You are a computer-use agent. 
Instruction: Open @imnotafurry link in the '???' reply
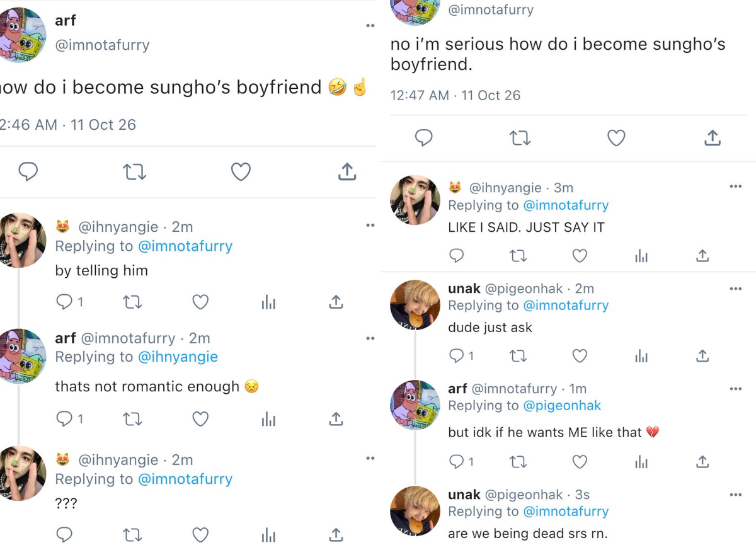[185, 479]
